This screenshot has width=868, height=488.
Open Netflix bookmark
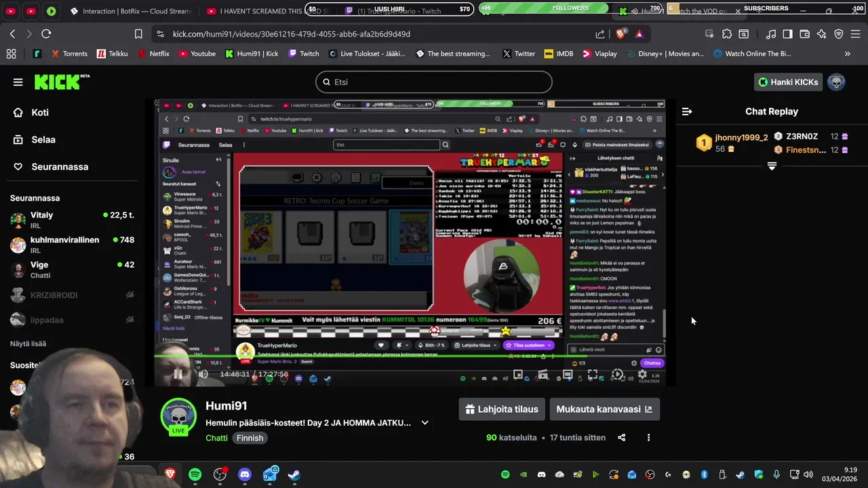(154, 54)
